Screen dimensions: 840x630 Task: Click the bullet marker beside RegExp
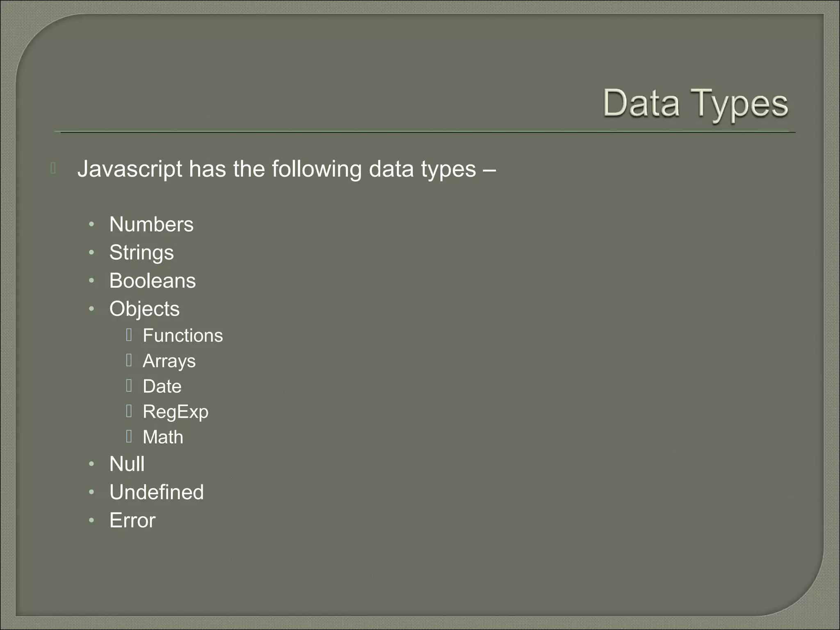(x=129, y=411)
